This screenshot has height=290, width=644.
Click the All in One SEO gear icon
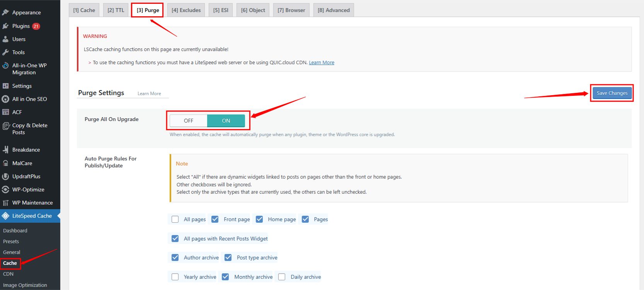5,99
